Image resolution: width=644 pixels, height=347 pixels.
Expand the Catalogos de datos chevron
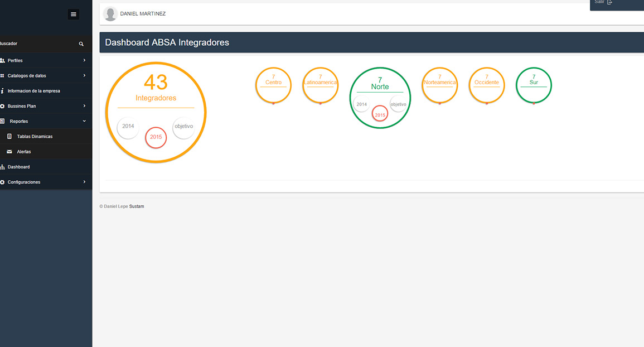84,76
